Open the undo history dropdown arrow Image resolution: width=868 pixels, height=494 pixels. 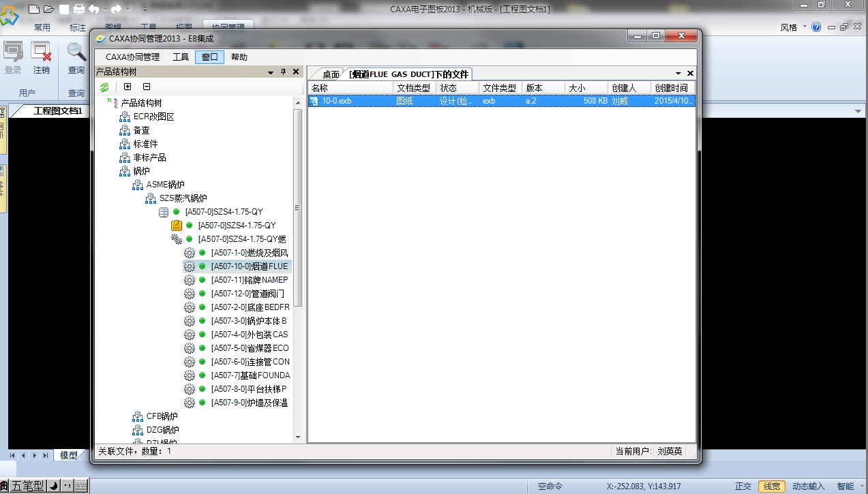[x=104, y=10]
